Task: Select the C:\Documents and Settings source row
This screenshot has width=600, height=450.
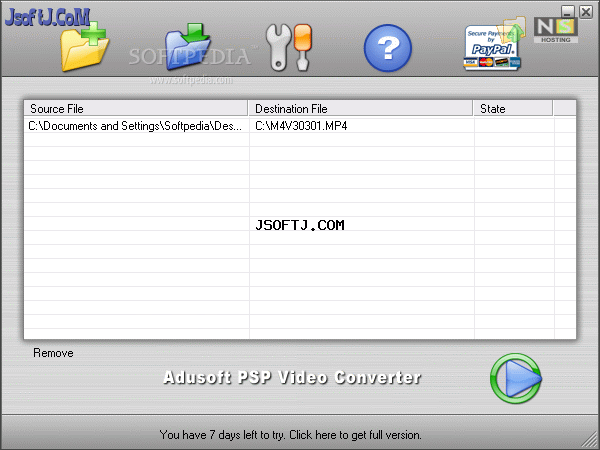Action: click(135, 126)
